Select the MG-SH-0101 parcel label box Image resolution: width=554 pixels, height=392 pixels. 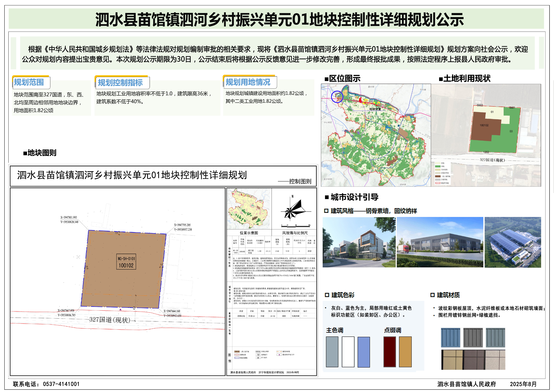tap(126, 262)
